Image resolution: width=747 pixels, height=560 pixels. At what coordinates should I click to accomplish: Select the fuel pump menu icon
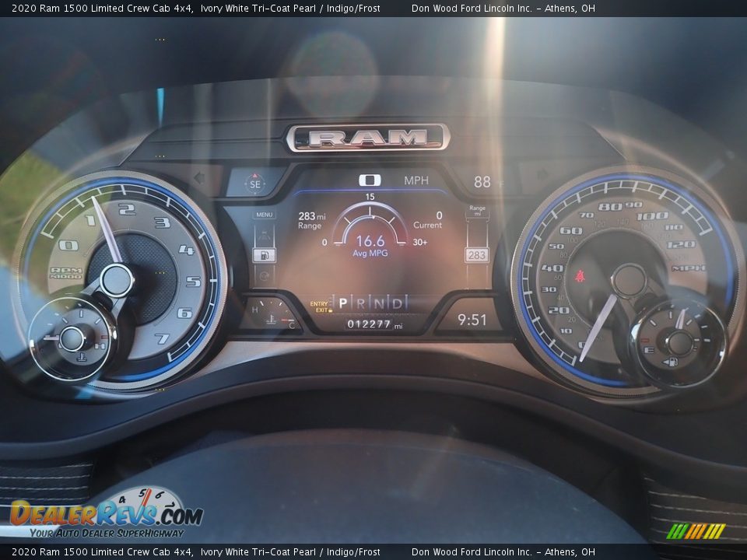pos(264,255)
